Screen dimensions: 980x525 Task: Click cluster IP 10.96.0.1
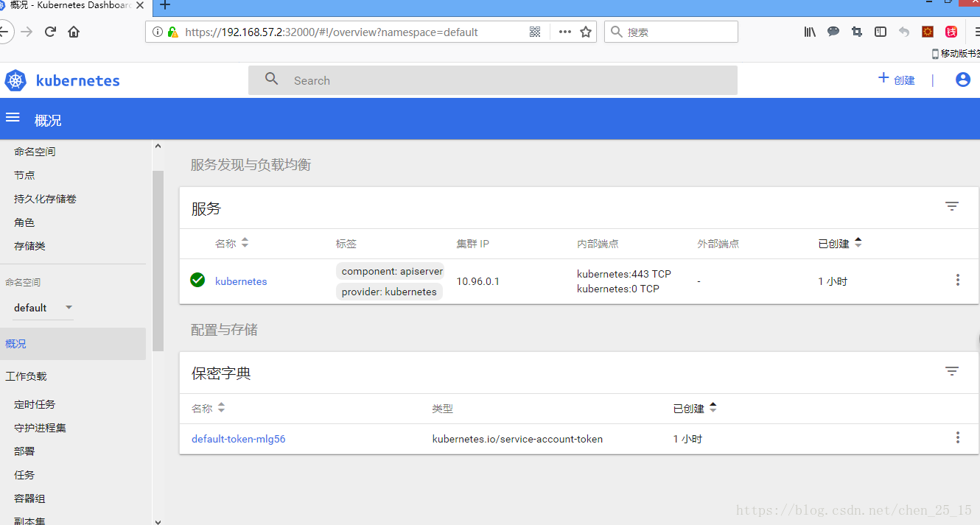[x=477, y=281]
